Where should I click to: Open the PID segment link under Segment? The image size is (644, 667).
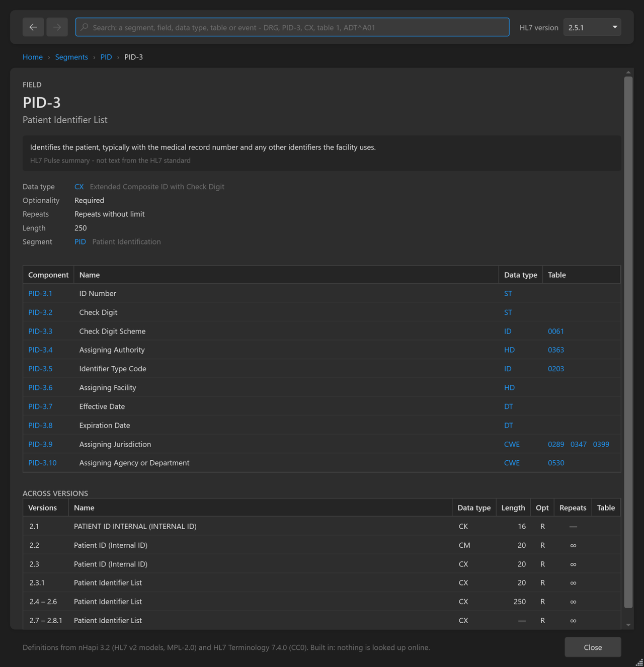pos(80,241)
